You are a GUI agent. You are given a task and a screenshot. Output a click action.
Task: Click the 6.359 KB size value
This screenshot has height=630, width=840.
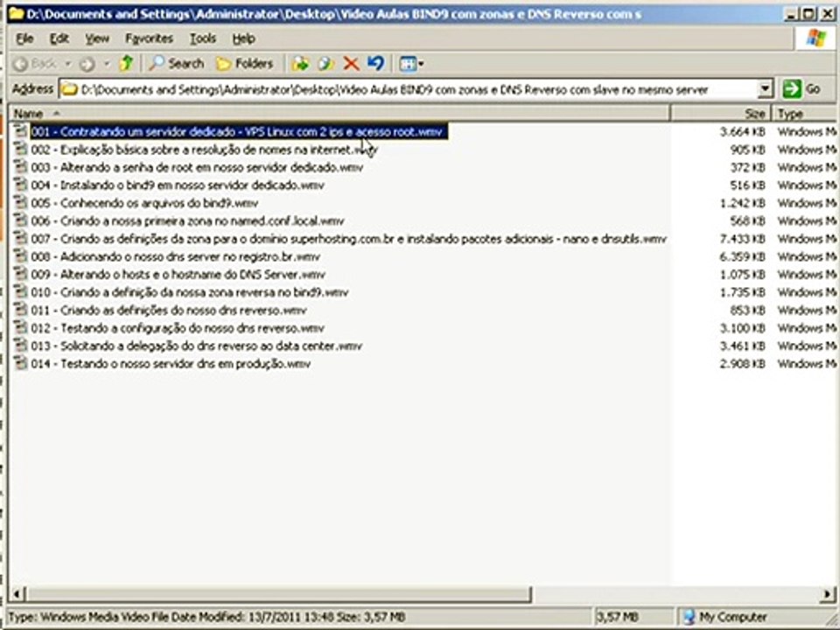coord(742,257)
